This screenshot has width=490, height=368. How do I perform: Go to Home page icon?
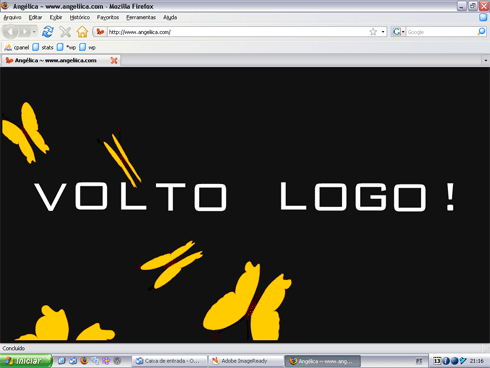[x=82, y=32]
